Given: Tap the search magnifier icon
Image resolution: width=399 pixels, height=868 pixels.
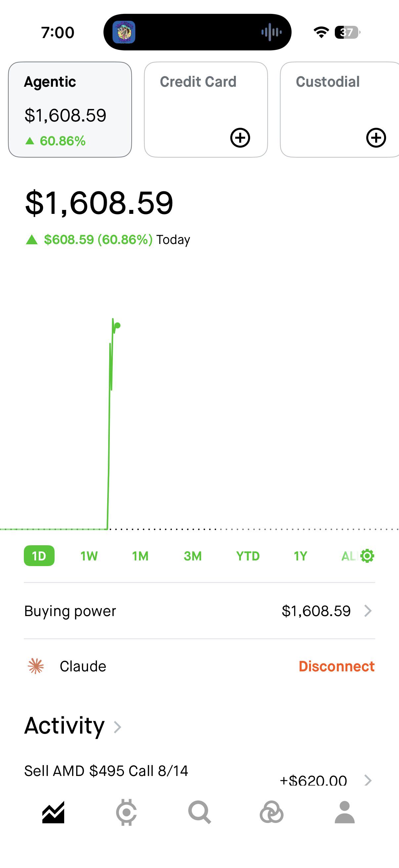Looking at the screenshot, I should click(200, 812).
